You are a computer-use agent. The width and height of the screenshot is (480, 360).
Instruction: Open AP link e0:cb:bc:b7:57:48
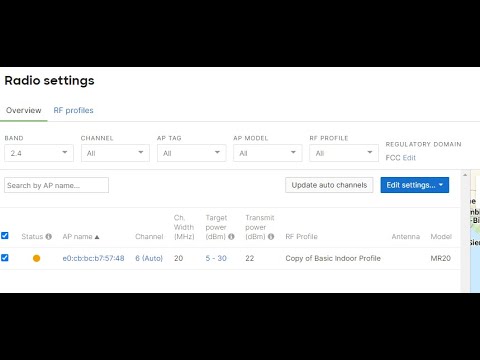pos(93,258)
